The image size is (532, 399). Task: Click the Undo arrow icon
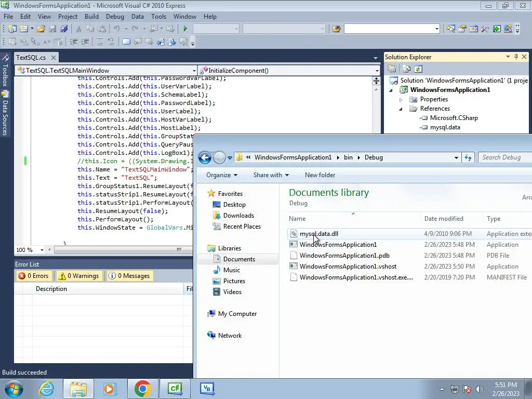coord(117,29)
